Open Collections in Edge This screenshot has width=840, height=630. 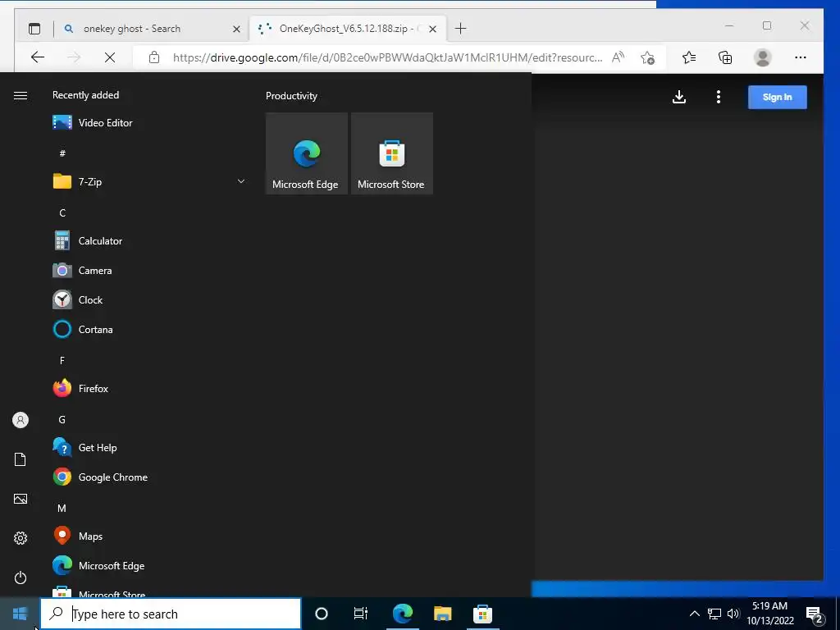pyautogui.click(x=725, y=57)
